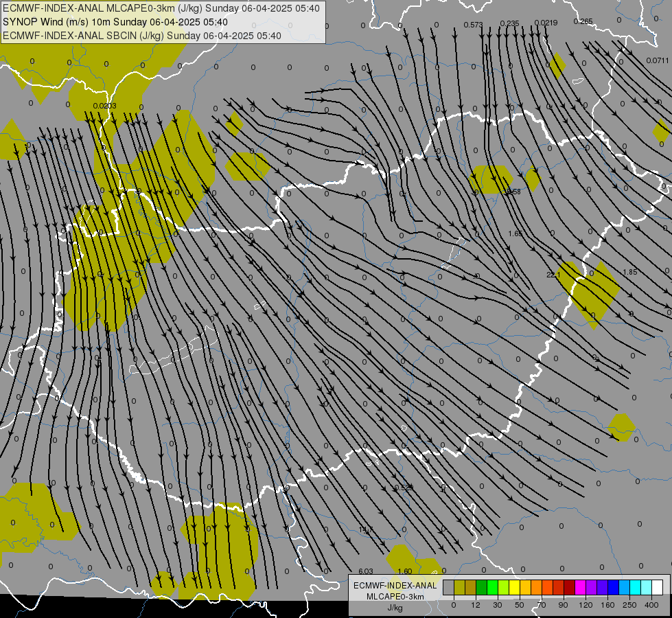Click the map value 1.85
This screenshot has height=618, width=672.
(x=630, y=273)
